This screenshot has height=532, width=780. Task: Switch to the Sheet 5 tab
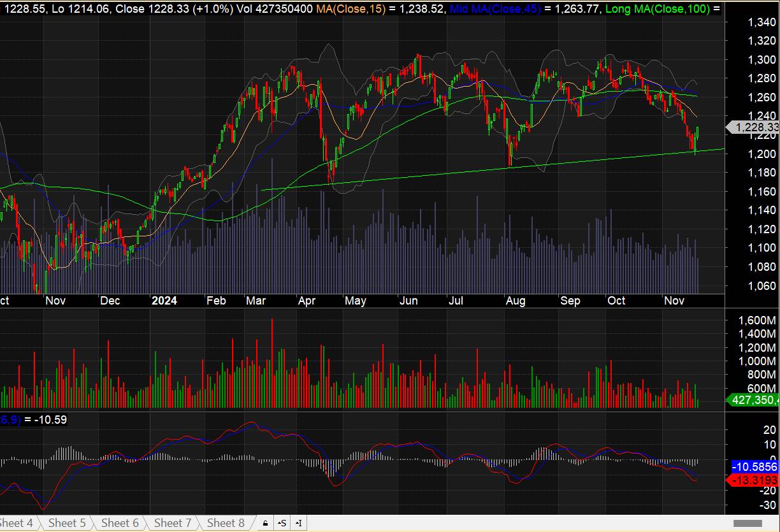point(67,523)
